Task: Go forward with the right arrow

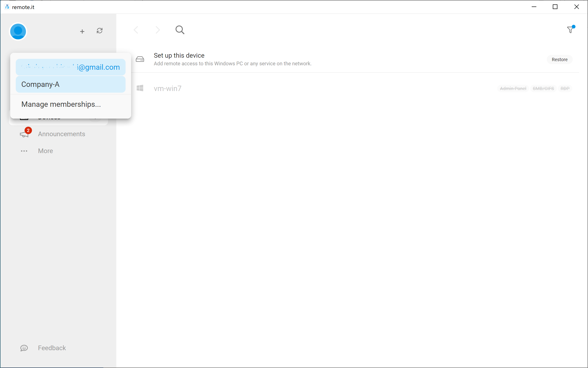Action: click(x=158, y=30)
